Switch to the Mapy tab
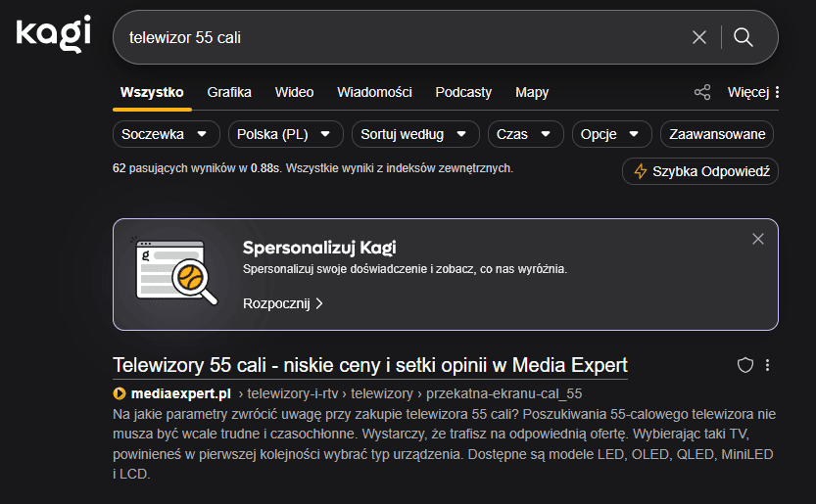The image size is (816, 504). click(x=532, y=92)
